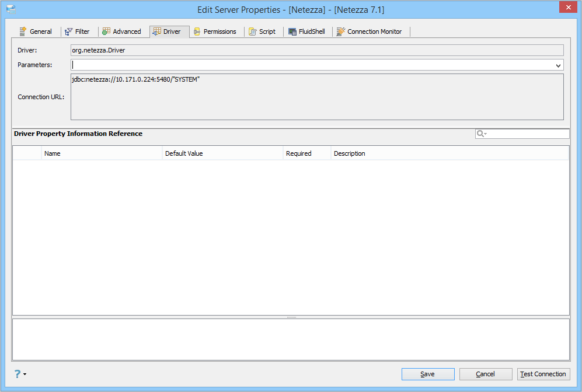Sort by the Name column header
Screen dimensions: 582x392
click(x=102, y=153)
